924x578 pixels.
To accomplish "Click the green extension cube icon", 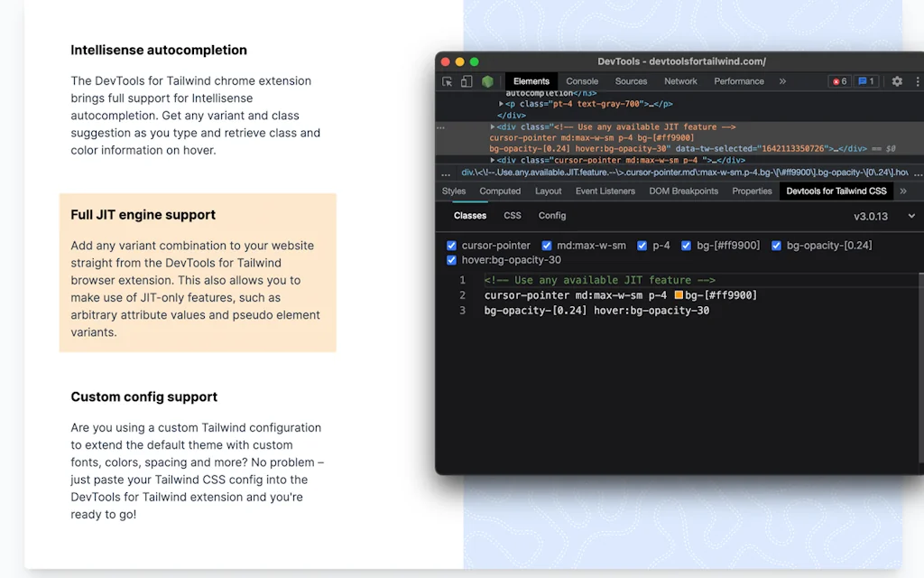I will tap(488, 81).
